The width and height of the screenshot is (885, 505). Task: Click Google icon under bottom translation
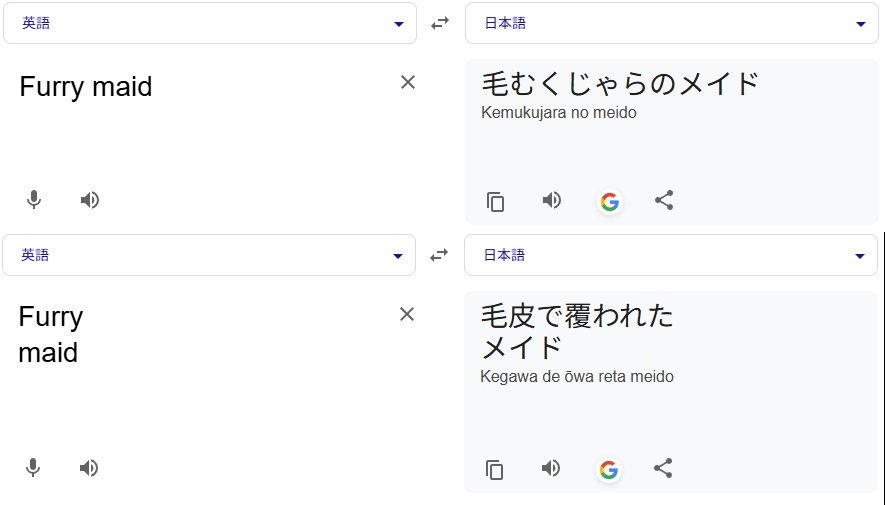(608, 468)
